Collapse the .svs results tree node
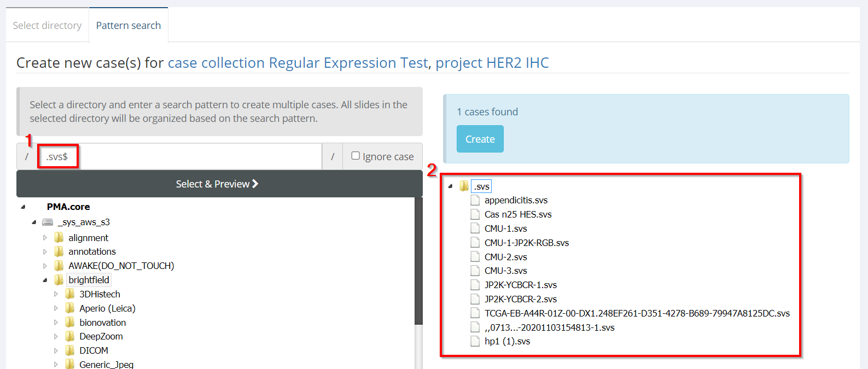 451,186
